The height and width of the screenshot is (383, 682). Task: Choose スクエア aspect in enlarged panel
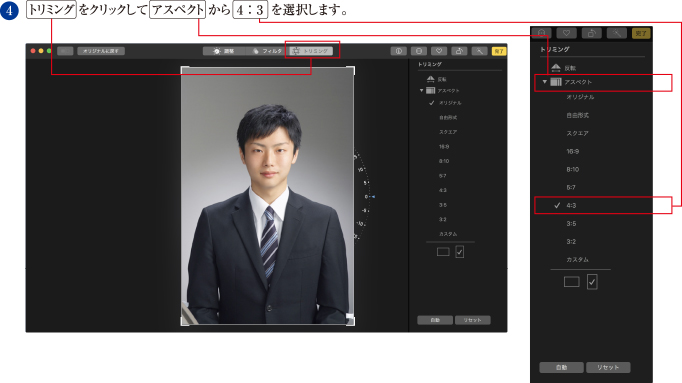[578, 133]
